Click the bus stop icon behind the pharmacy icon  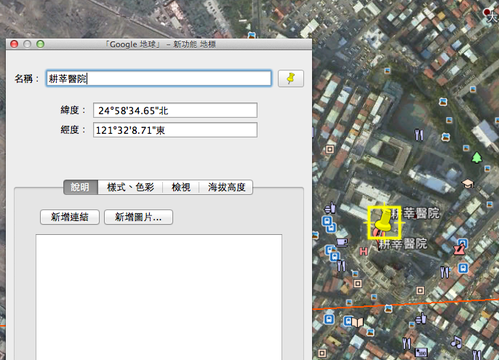point(463,243)
